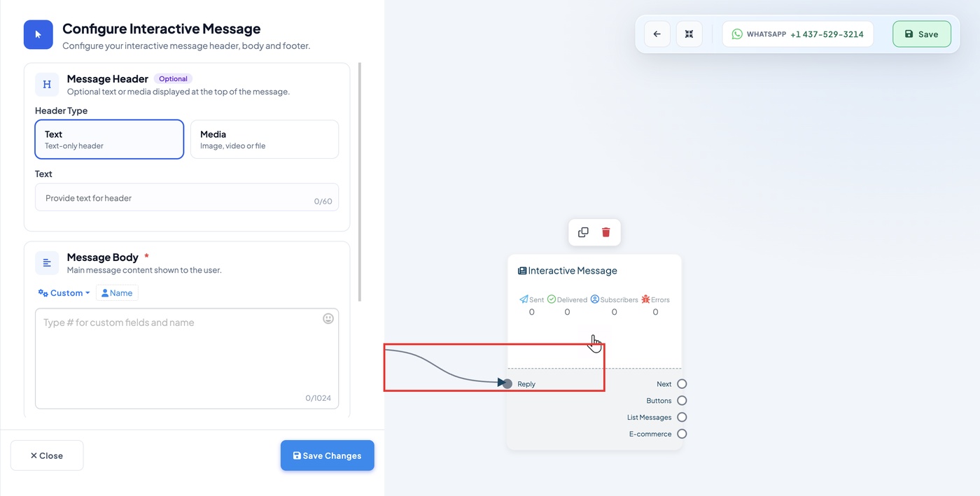Click the H icon next to Message Header
This screenshot has width=980, height=496.
47,85
